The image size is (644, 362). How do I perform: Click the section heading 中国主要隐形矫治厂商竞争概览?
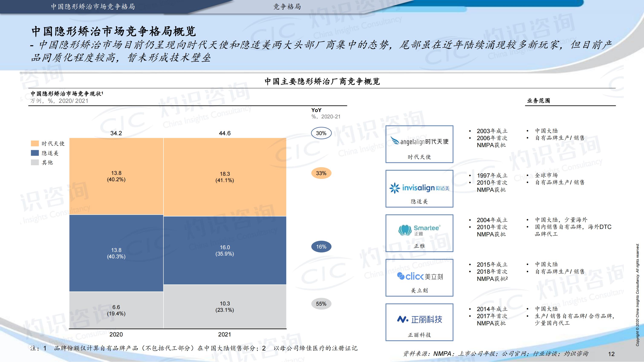(322, 81)
